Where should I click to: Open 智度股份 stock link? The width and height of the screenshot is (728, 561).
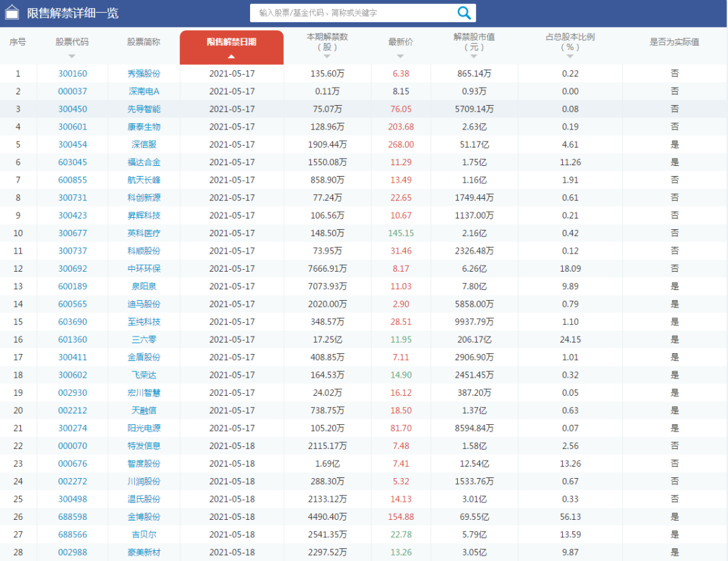tap(144, 463)
